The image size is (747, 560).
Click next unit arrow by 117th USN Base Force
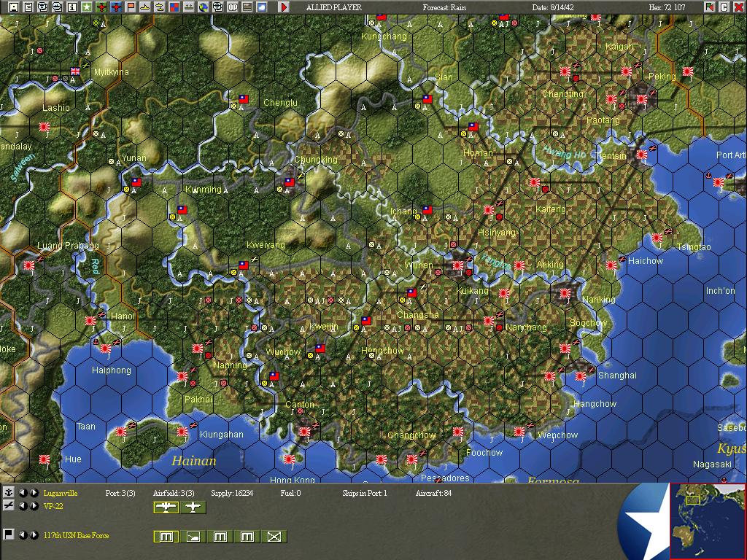[34, 535]
